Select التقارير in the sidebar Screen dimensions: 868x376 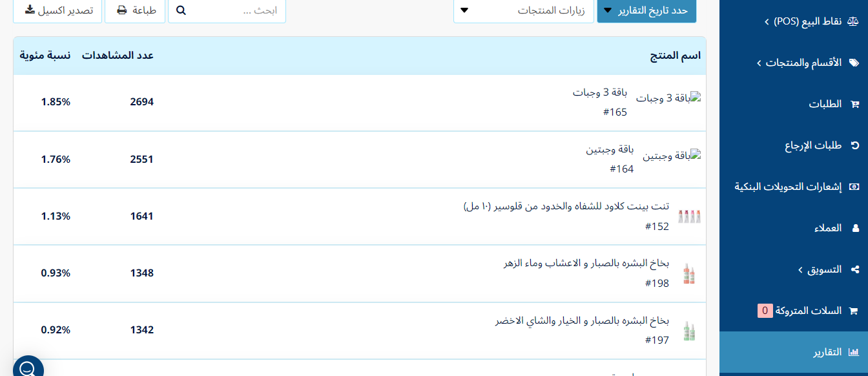coord(794,352)
